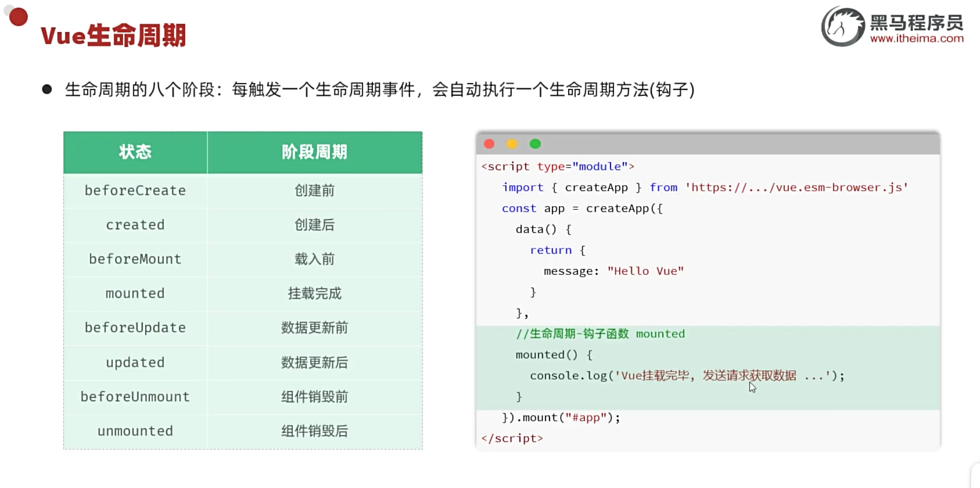Click the console.log code line
The height and width of the screenshot is (488, 980).
click(687, 376)
